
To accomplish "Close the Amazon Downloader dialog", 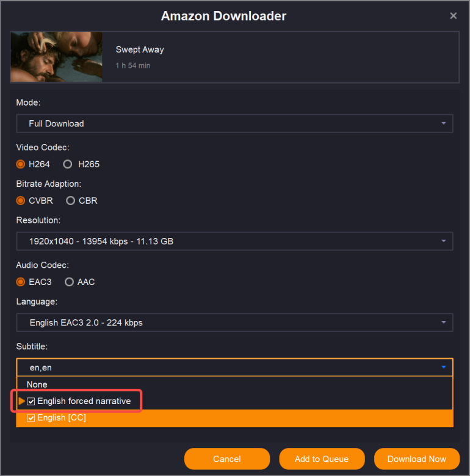I will pos(453,16).
